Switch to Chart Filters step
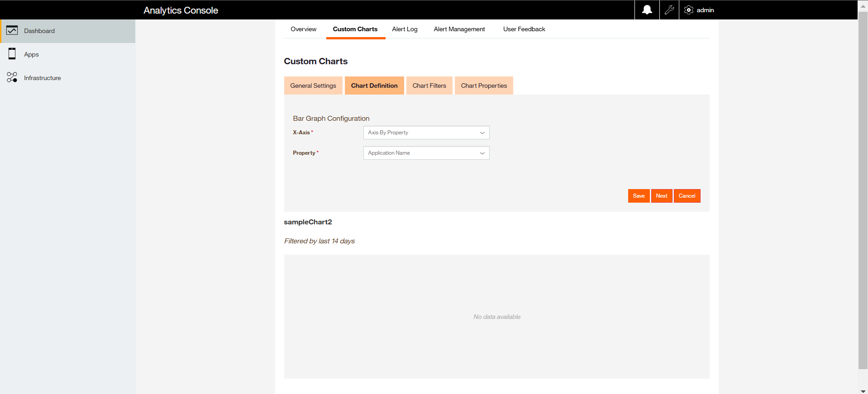The width and height of the screenshot is (868, 394). 429,85
